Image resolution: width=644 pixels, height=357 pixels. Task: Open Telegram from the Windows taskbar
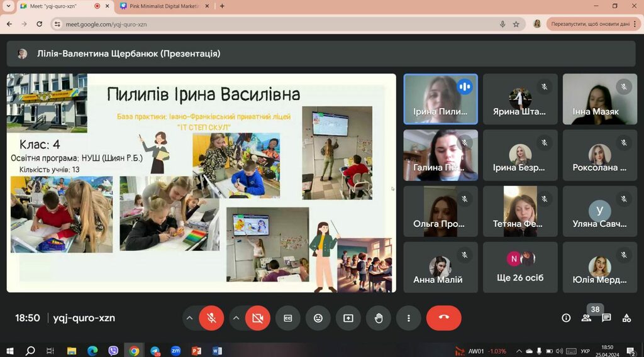(155, 351)
